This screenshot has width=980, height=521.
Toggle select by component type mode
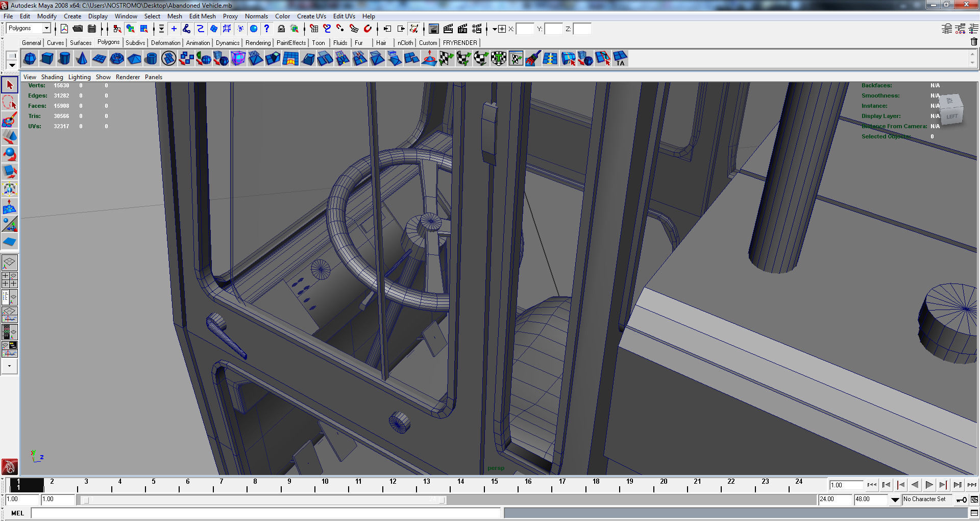click(144, 29)
